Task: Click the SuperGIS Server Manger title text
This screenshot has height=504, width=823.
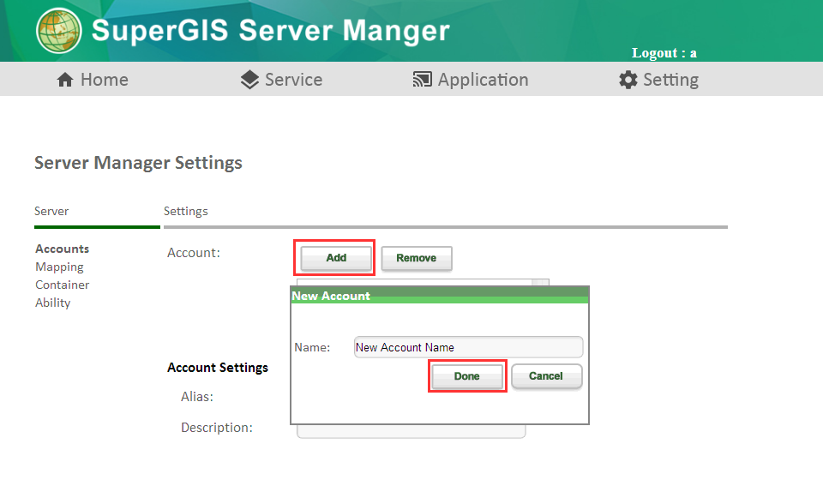Action: click(270, 31)
